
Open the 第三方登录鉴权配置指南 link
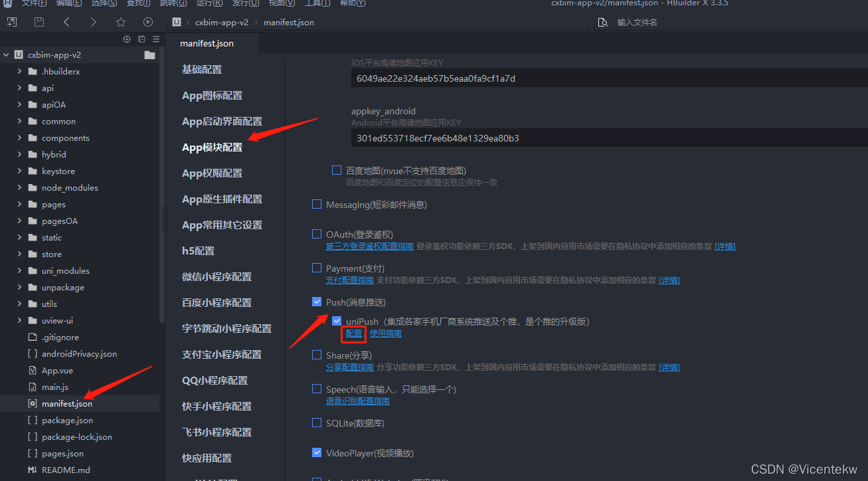[x=370, y=246]
